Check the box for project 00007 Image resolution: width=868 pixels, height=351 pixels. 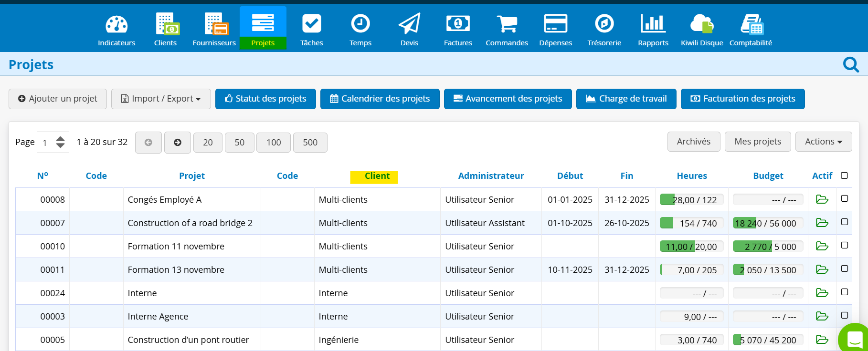(844, 222)
